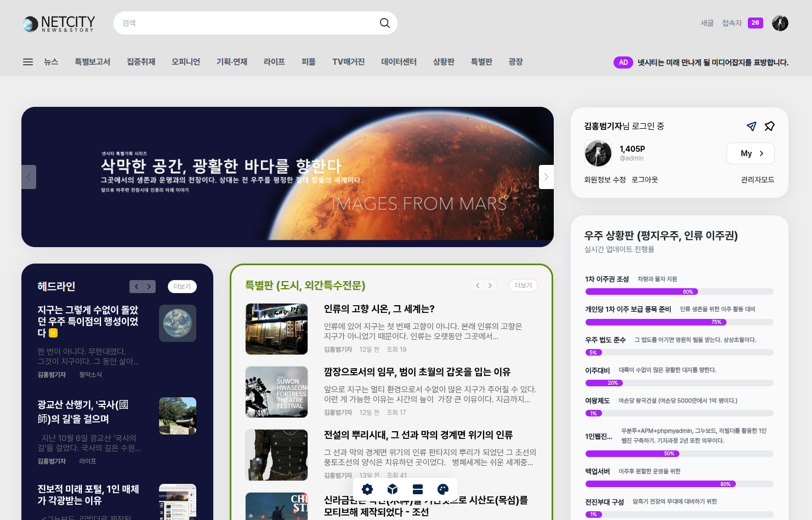The image size is (812, 520).
Task: Click the paper plane message icon
Action: 751,127
